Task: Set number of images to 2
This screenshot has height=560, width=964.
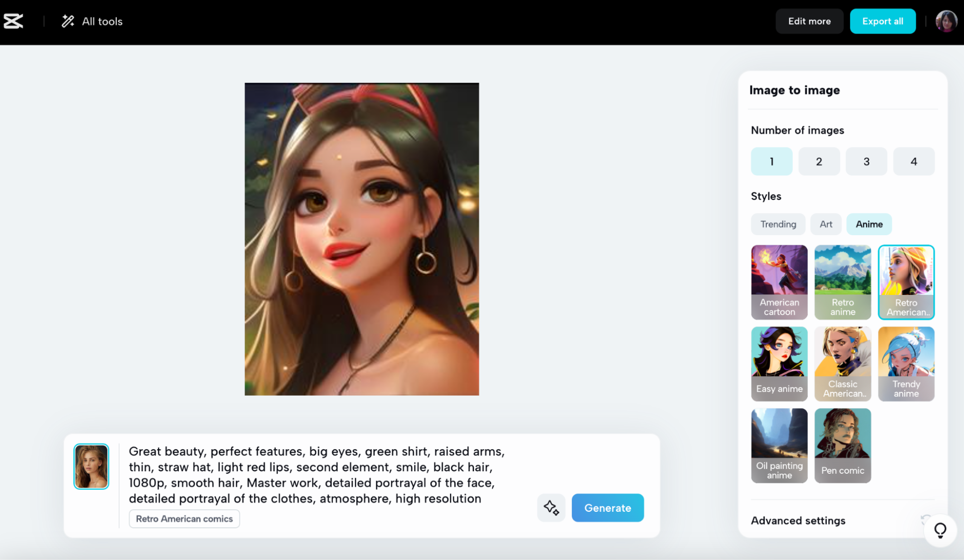Action: [819, 161]
